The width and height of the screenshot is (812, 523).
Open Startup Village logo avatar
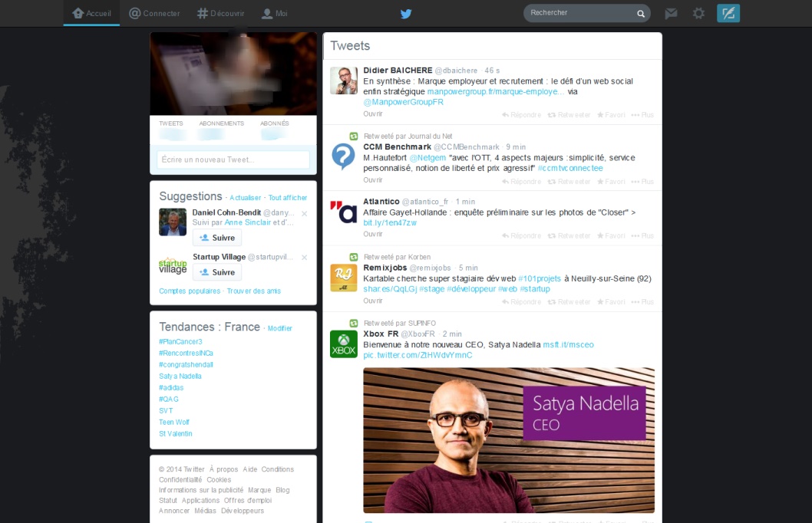tap(173, 266)
